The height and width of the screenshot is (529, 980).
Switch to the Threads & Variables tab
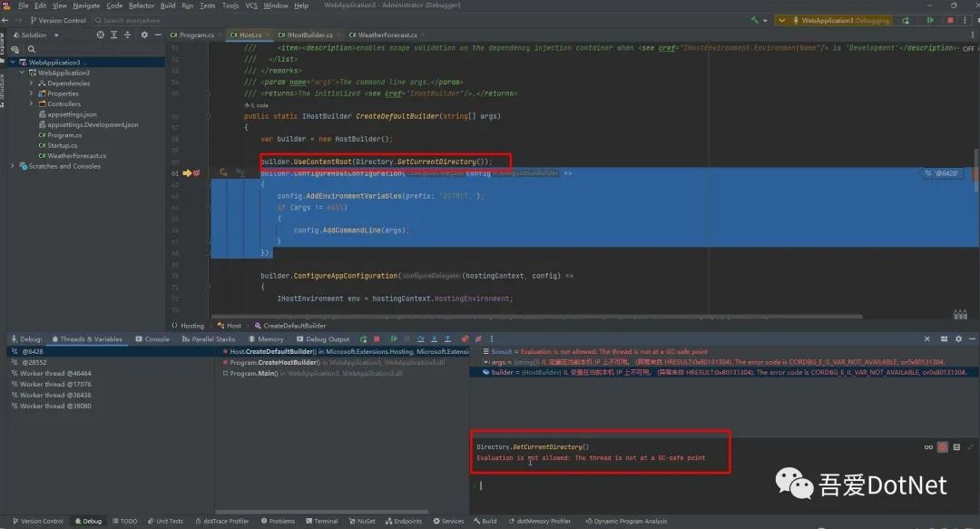pos(87,339)
